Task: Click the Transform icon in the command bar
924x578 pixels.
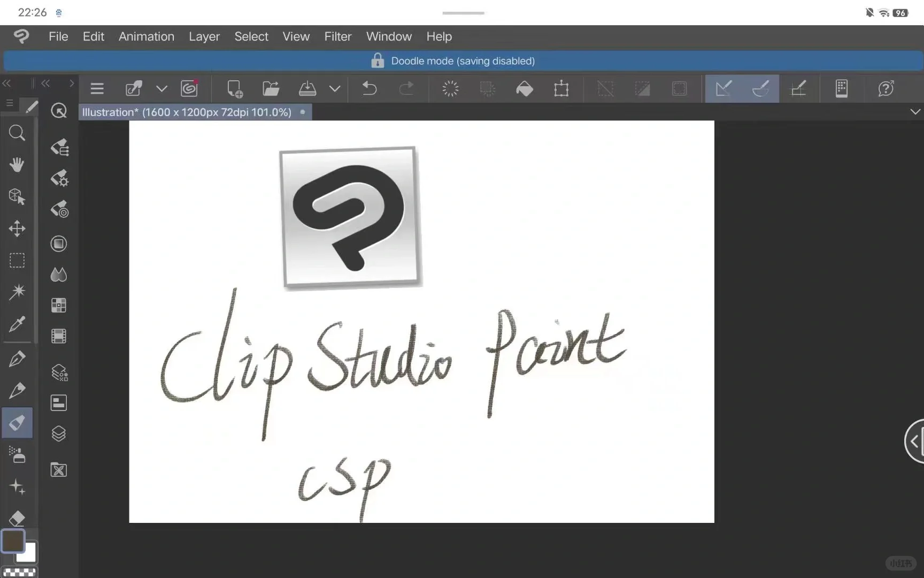Action: [561, 88]
